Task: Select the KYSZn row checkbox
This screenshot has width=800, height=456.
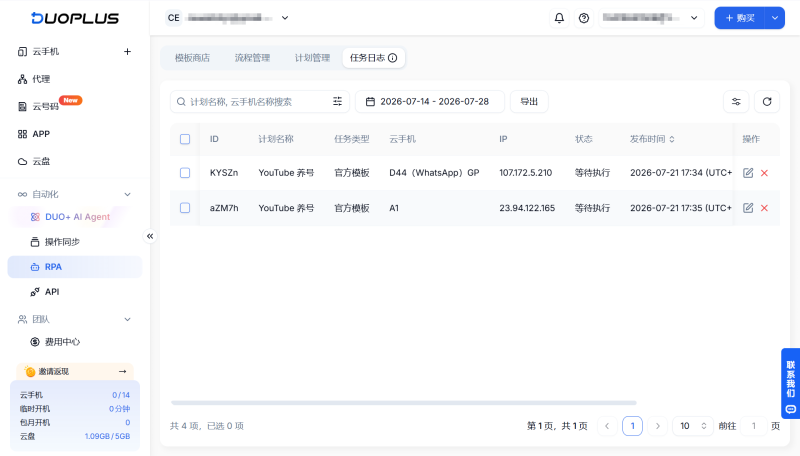Action: click(185, 173)
